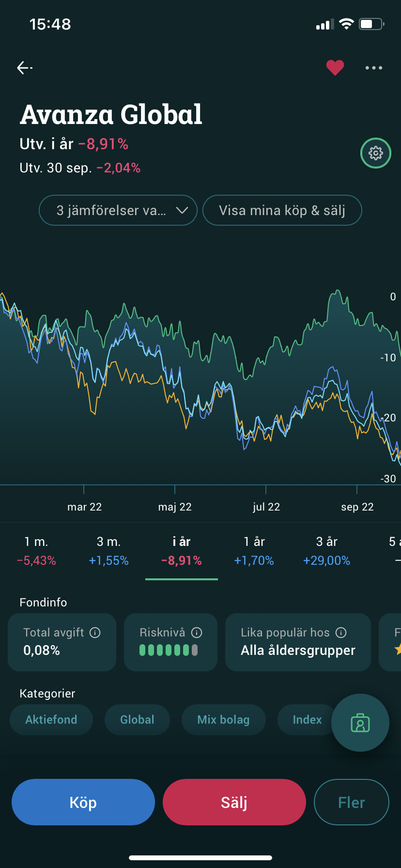The height and width of the screenshot is (868, 401).
Task: Tap 'Visa mina köp & sälj' button
Action: click(x=282, y=210)
